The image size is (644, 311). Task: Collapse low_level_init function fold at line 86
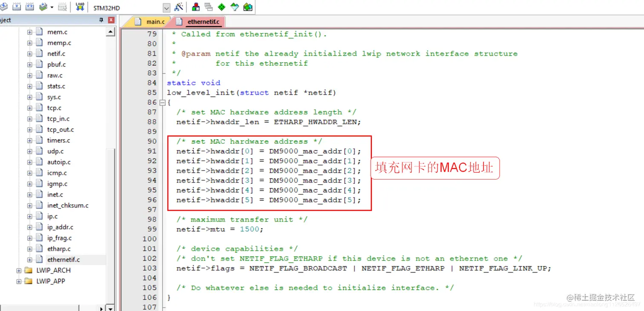pyautogui.click(x=162, y=103)
